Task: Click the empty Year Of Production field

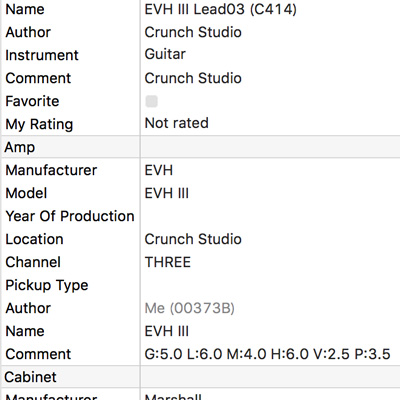Action: click(270, 216)
